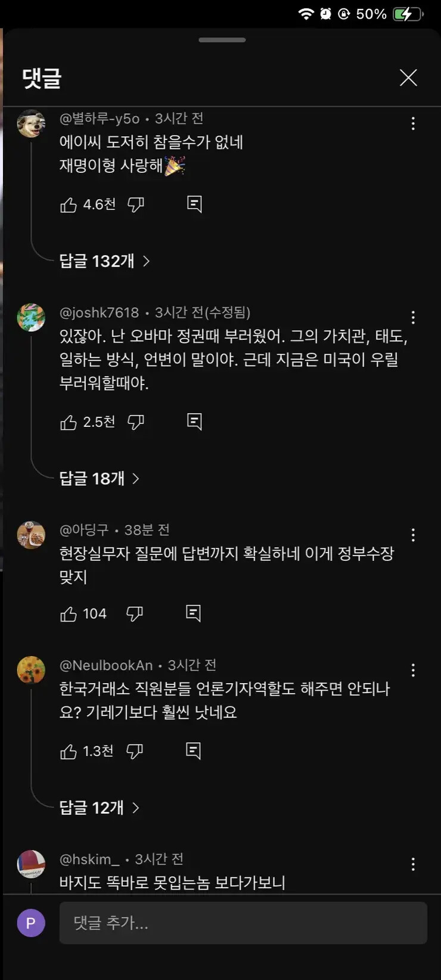The width and height of the screenshot is (441, 980).
Task: Tap the 댓글 추가 input field
Action: 243,923
